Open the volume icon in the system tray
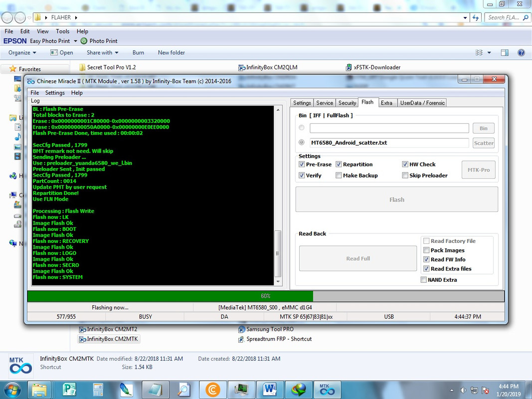 tap(463, 390)
